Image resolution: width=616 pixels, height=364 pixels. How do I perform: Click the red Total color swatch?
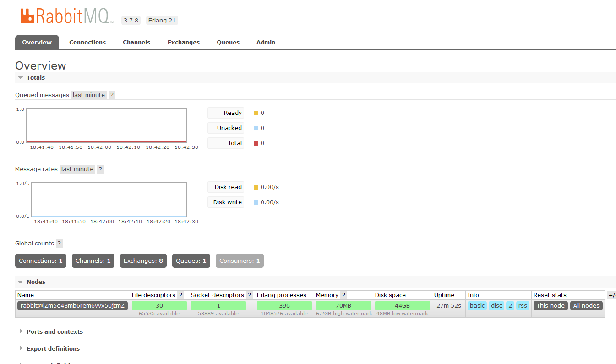click(256, 143)
